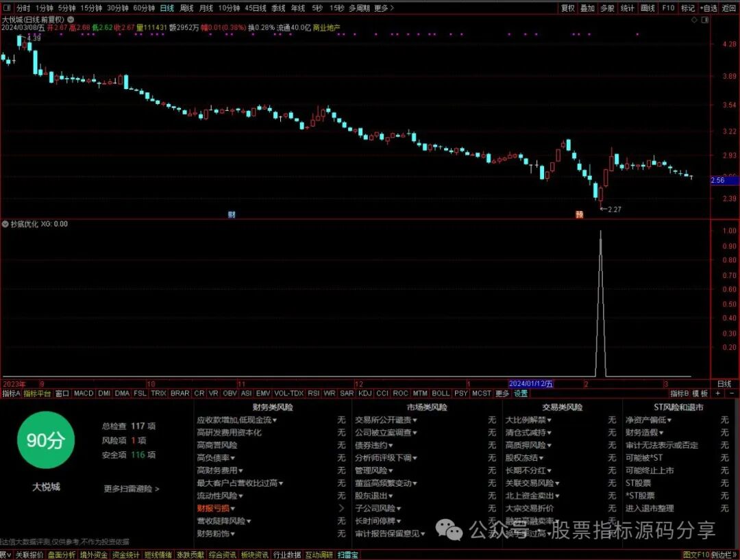Toggle the 侧边栏 sidebar button
Screen dimensions: 740x560
724,555
